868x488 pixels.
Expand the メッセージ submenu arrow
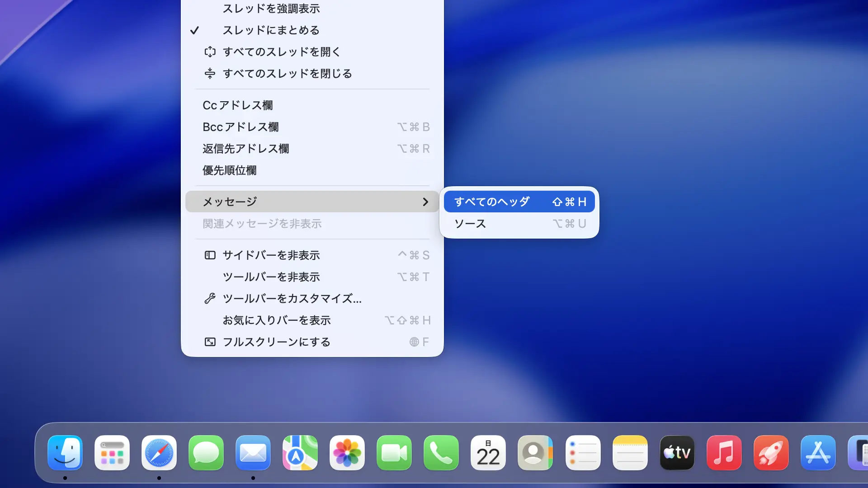click(x=425, y=202)
